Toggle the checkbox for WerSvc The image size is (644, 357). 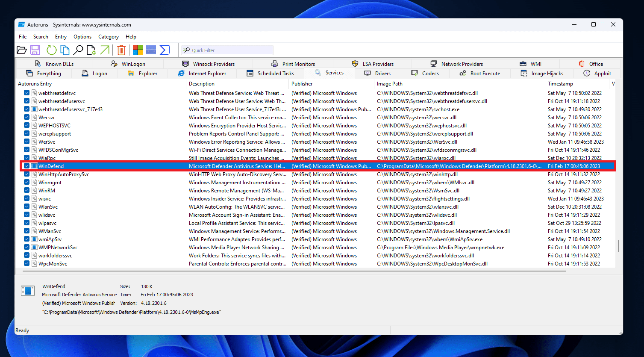point(27,142)
